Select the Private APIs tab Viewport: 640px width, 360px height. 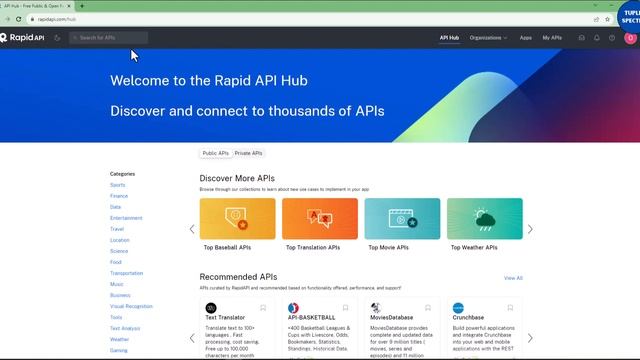248,153
